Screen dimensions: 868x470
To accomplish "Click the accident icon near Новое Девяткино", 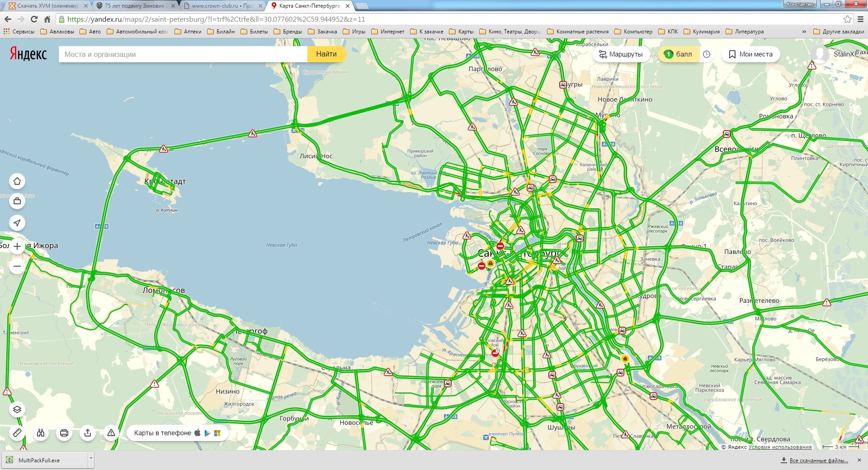I will click(563, 85).
